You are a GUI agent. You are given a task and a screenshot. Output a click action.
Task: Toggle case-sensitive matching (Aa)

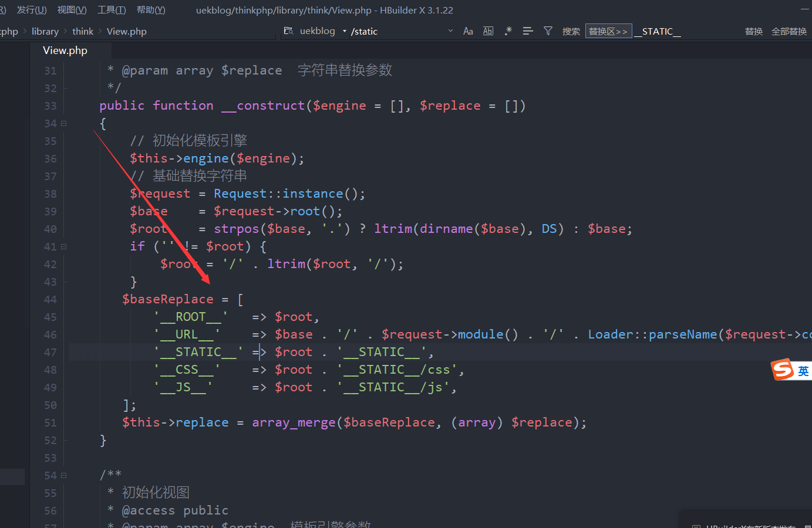coord(468,31)
